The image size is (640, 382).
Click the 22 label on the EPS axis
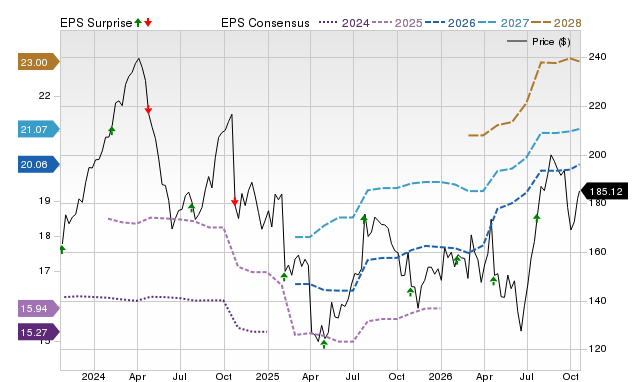(x=44, y=96)
